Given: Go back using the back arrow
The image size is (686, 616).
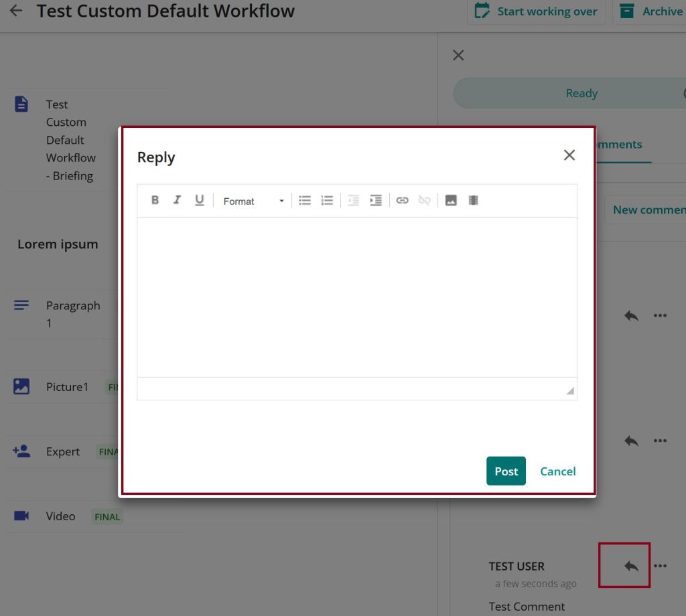Looking at the screenshot, I should [16, 11].
